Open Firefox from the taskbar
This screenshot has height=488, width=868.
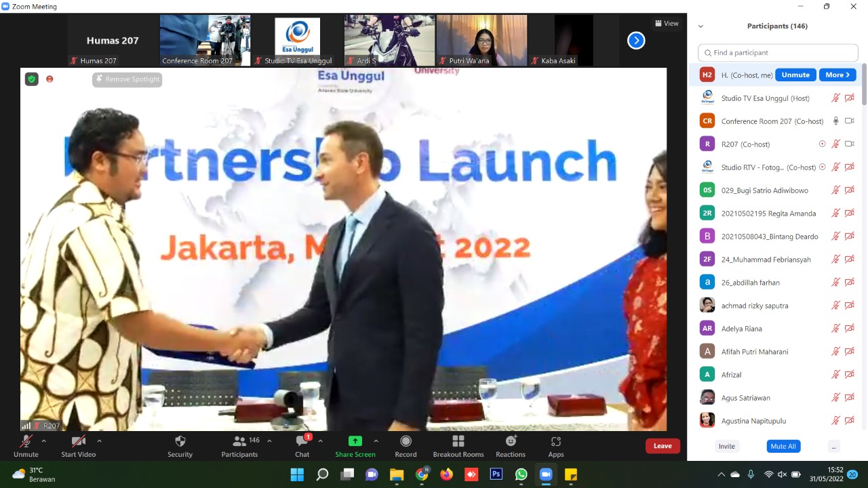tap(446, 474)
